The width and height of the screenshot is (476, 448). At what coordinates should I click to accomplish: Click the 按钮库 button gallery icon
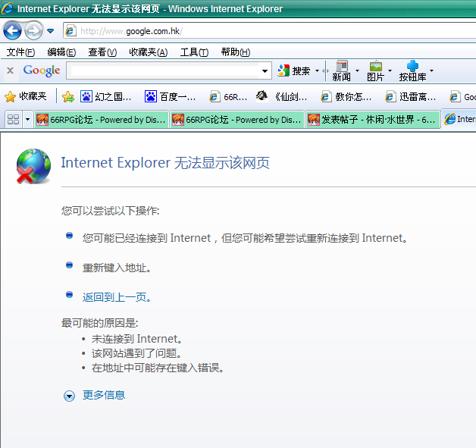point(412,71)
